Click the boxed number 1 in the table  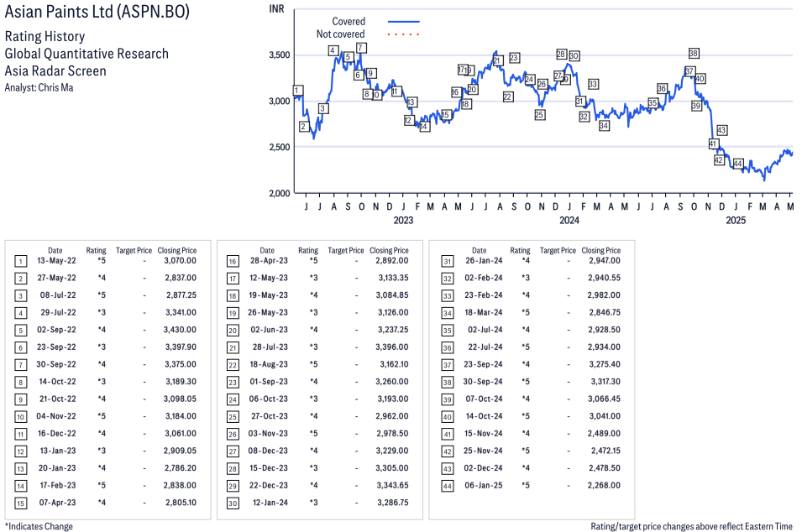click(x=20, y=262)
